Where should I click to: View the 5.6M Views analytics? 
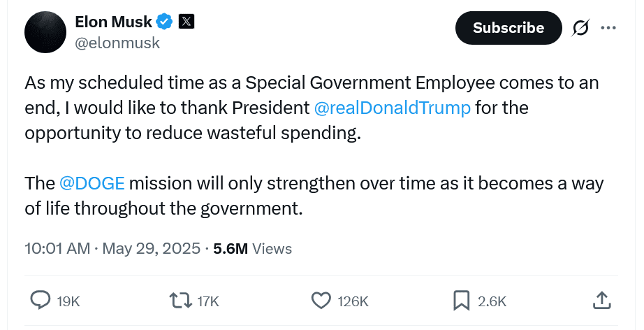click(253, 248)
